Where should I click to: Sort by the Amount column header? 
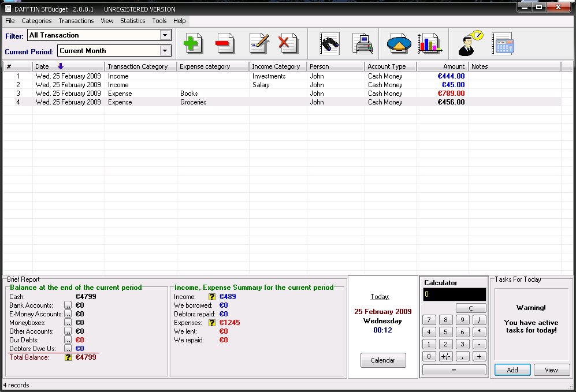[443, 66]
